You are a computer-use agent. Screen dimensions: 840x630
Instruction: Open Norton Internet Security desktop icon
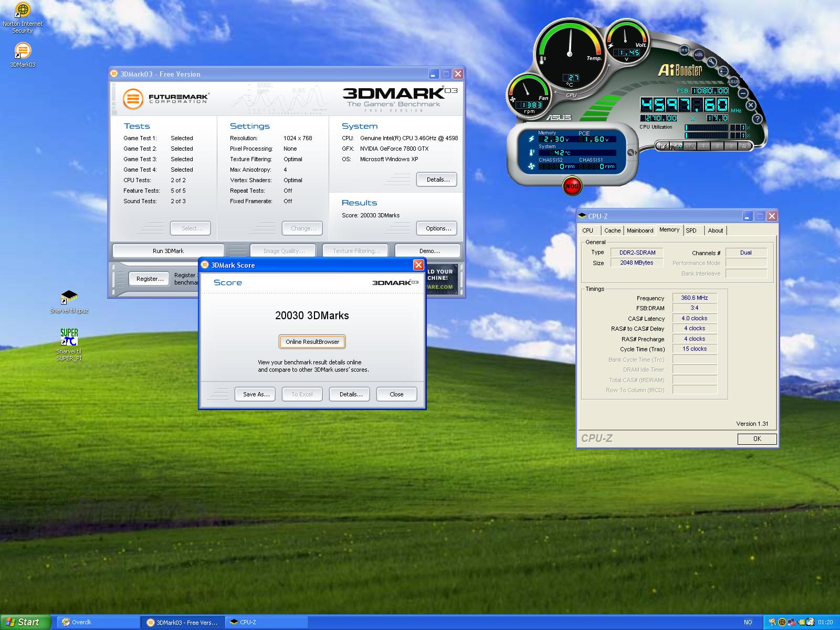click(x=23, y=18)
